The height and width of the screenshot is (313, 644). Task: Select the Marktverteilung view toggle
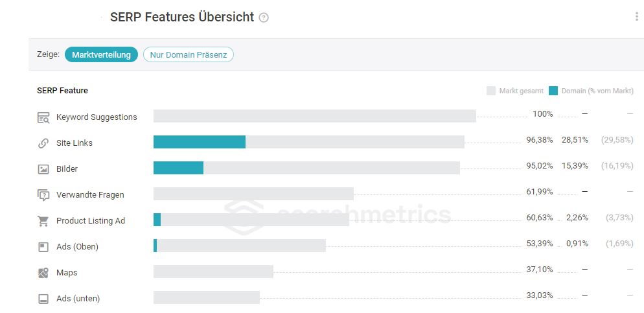(x=102, y=54)
